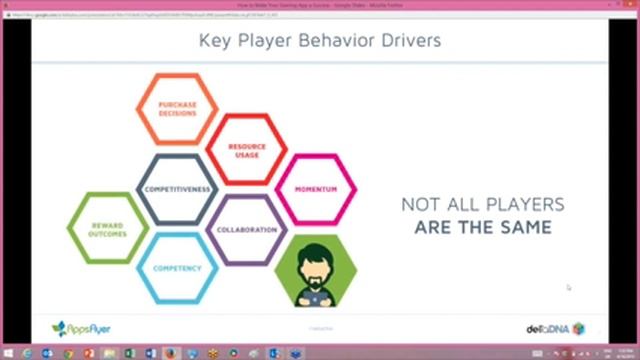Click the "Key Player Behavior Drivers" title
Viewport: 640px width, 360px height.
[320, 40]
